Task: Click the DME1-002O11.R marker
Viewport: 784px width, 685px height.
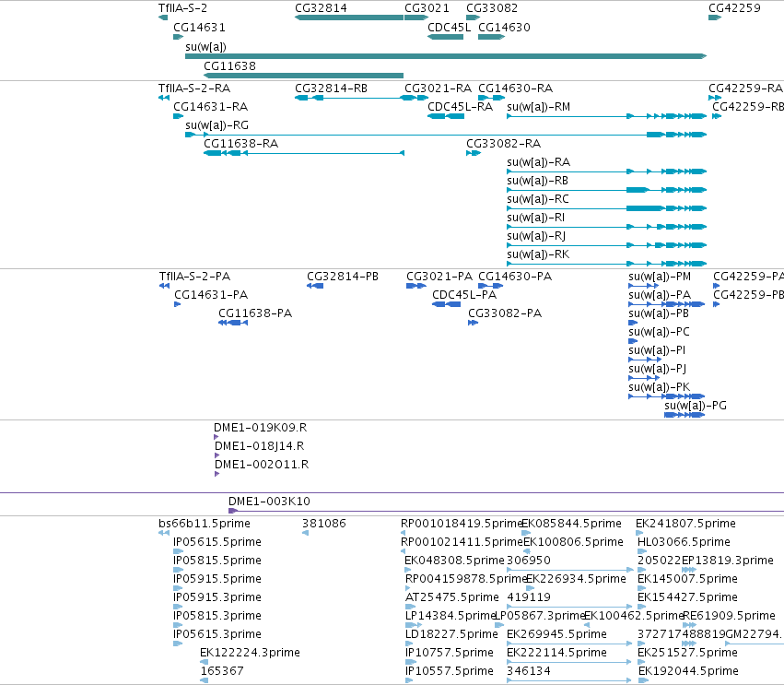Action: pos(217,474)
